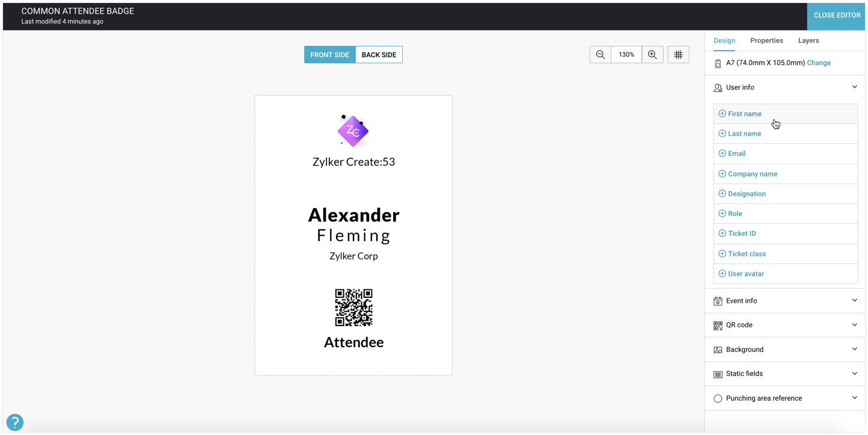Image resolution: width=868 pixels, height=435 pixels.
Task: Select the QR code on the badge
Action: pyautogui.click(x=353, y=307)
